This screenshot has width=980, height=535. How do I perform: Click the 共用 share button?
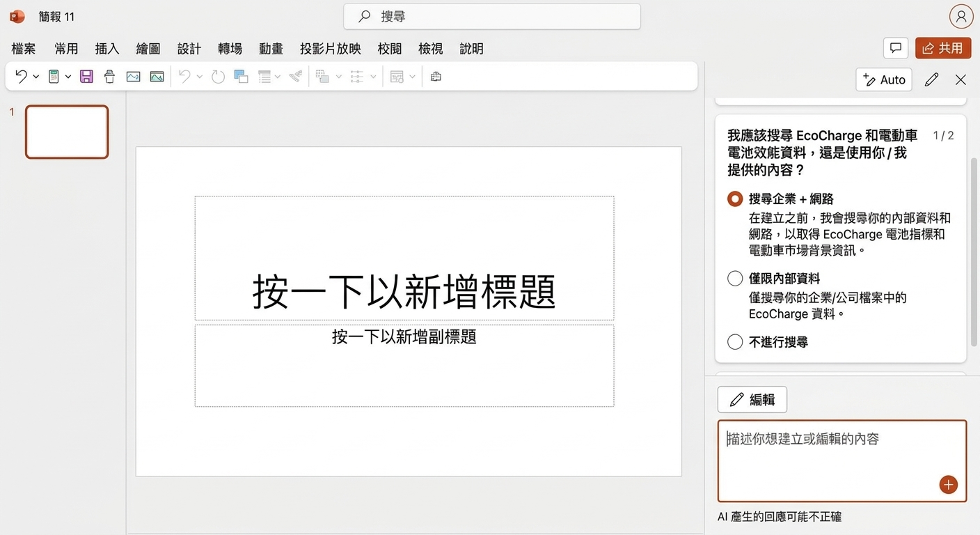943,48
